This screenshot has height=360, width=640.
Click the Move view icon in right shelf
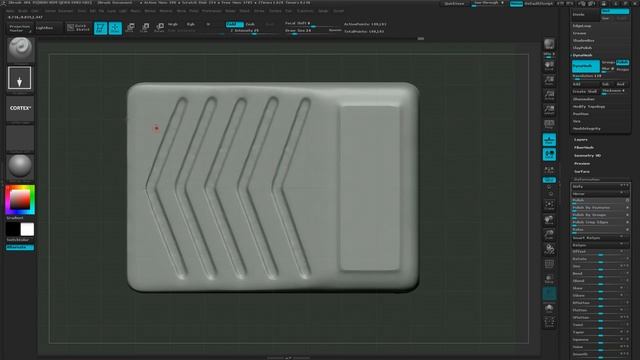tap(549, 220)
